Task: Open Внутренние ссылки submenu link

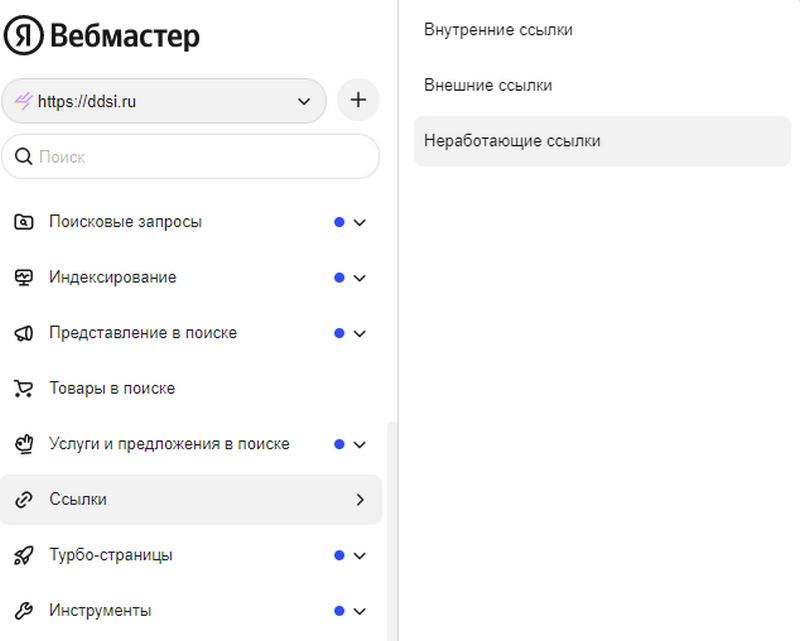Action: click(x=602, y=30)
